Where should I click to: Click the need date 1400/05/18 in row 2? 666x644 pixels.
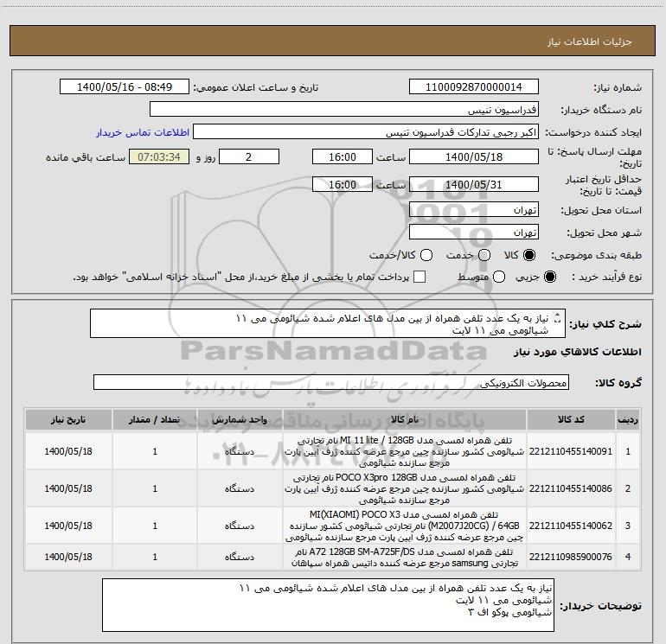[68, 488]
